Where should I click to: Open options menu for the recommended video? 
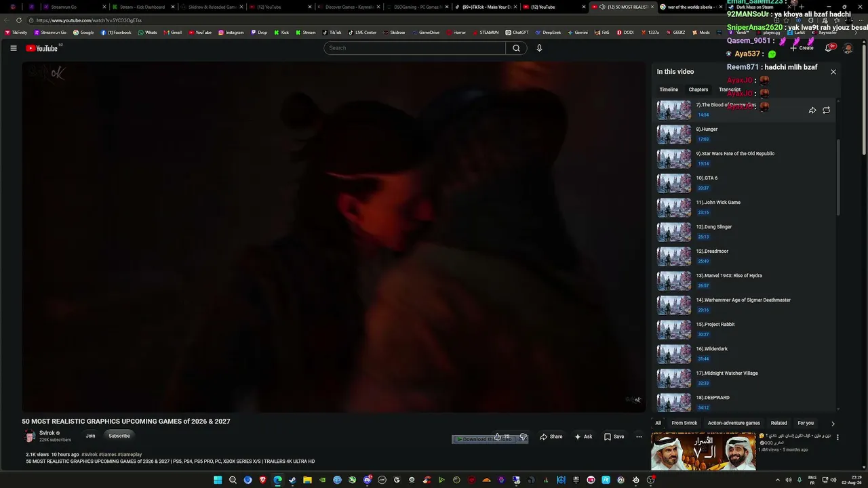pos(837,438)
